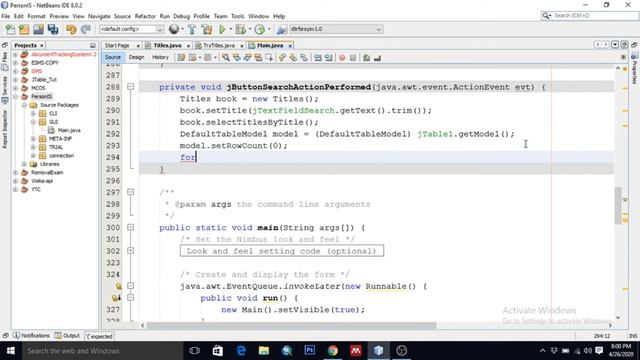Minimize the Projects panel

[x=93, y=45]
